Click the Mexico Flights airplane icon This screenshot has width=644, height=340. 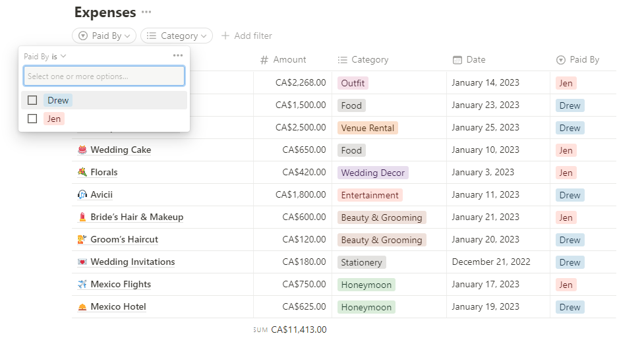[82, 285]
